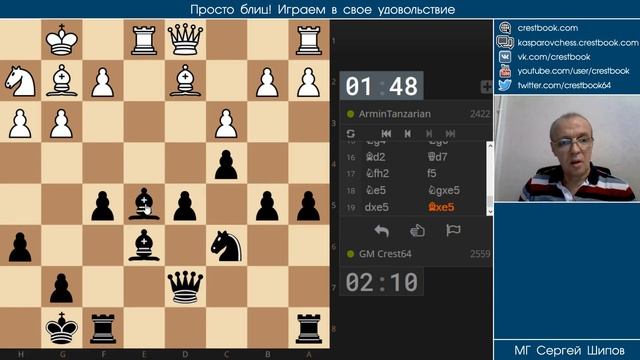The height and width of the screenshot is (360, 640).
Task: Select black's move gxe5 on move 18
Action: click(x=444, y=190)
